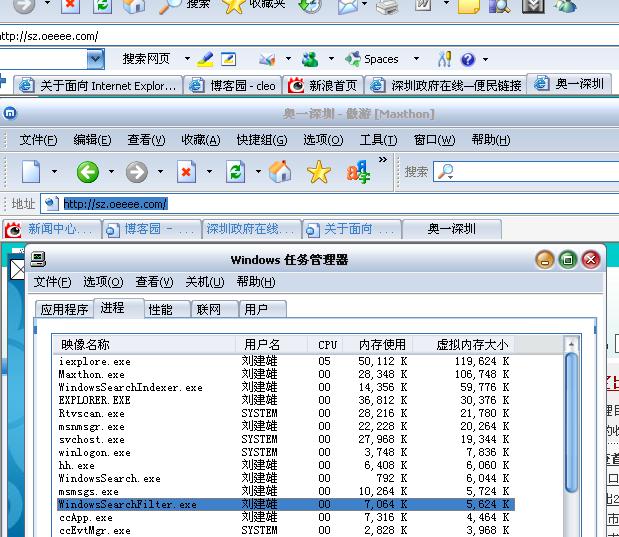Click process list scroll up arrow
The width and height of the screenshot is (619, 537).
click(571, 345)
